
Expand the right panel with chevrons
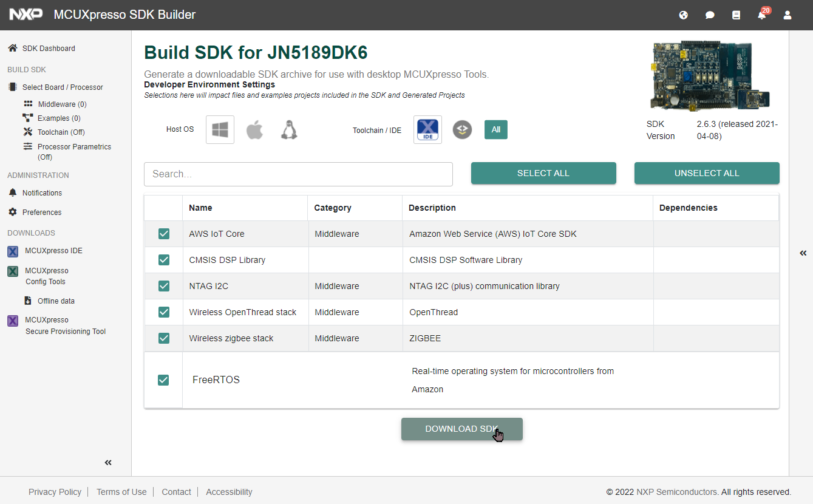click(x=803, y=253)
